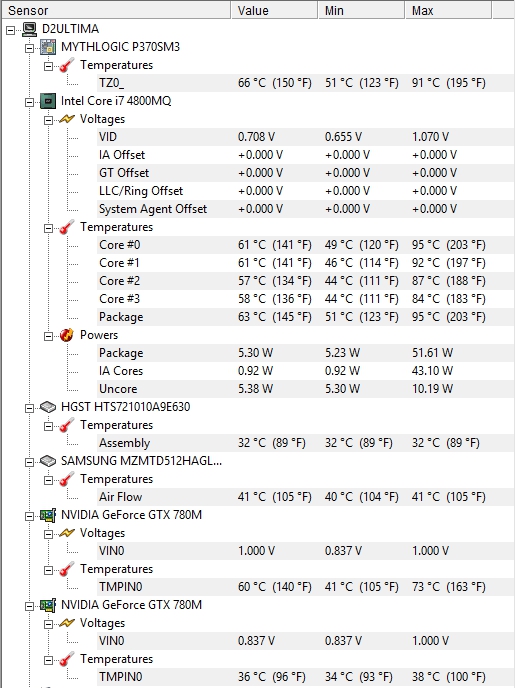Select the System Agent Offset row
The width and height of the screenshot is (515, 688).
click(x=306, y=209)
